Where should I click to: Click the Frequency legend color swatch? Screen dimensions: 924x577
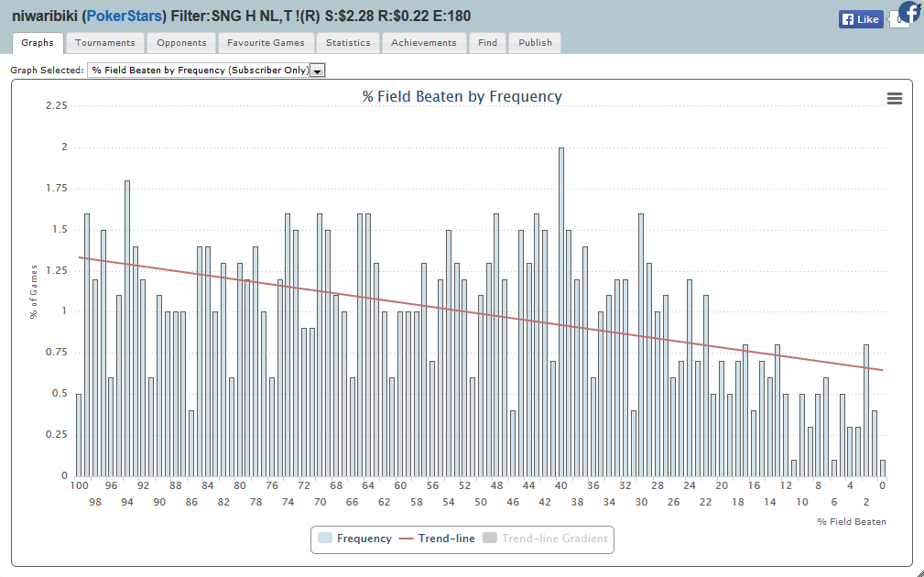pyautogui.click(x=325, y=539)
